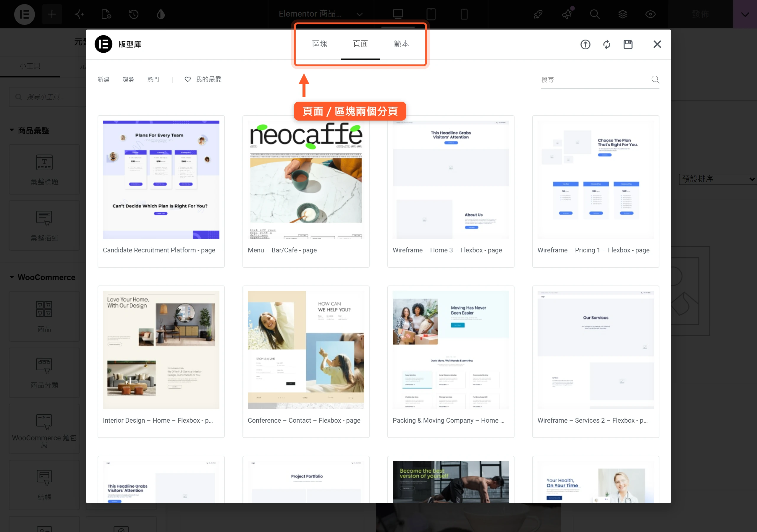The image size is (757, 532).
Task: Open the 預設排序 sorting dropdown
Action: pyautogui.click(x=718, y=179)
